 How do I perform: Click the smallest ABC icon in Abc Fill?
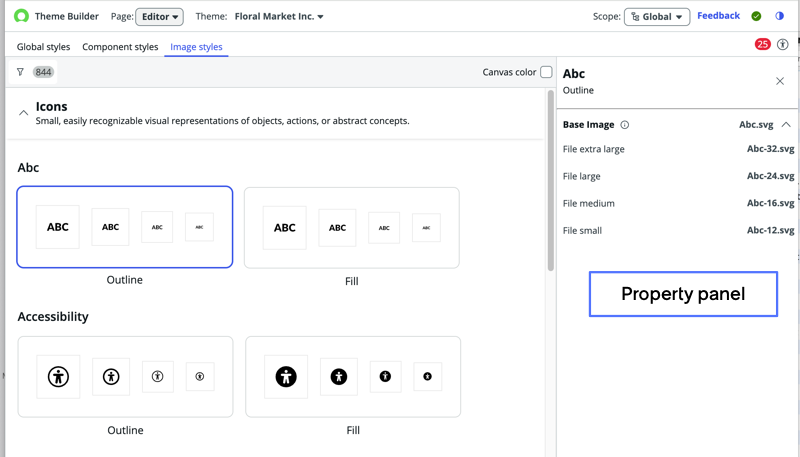click(427, 228)
